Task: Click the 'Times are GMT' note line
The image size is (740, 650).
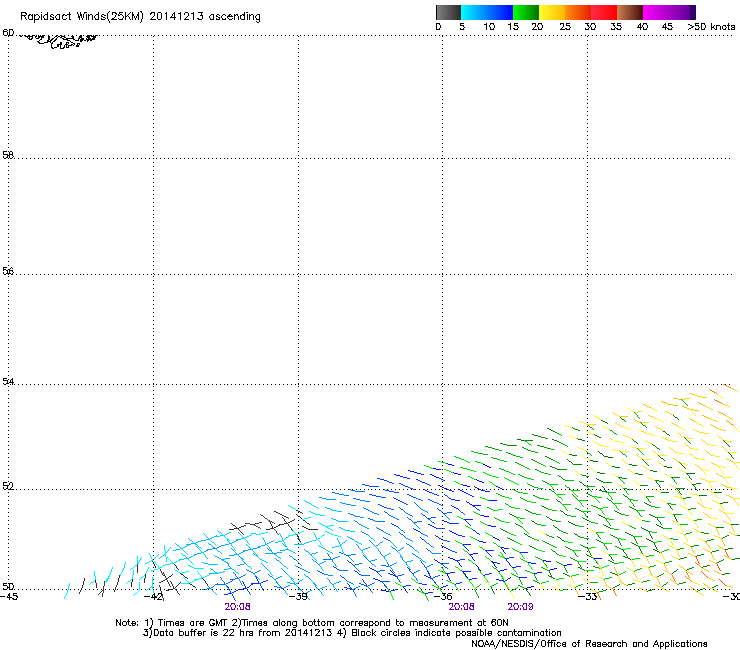Action: pyautogui.click(x=312, y=623)
